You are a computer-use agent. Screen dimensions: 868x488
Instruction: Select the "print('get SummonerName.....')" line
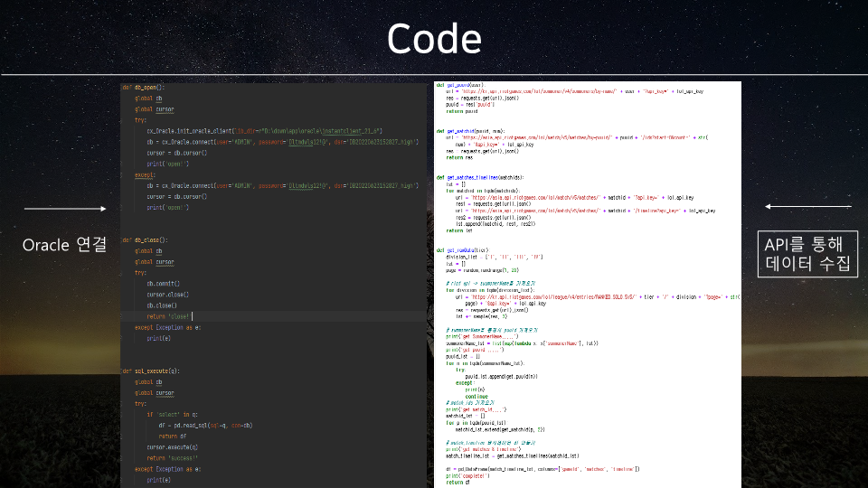pyautogui.click(x=482, y=336)
